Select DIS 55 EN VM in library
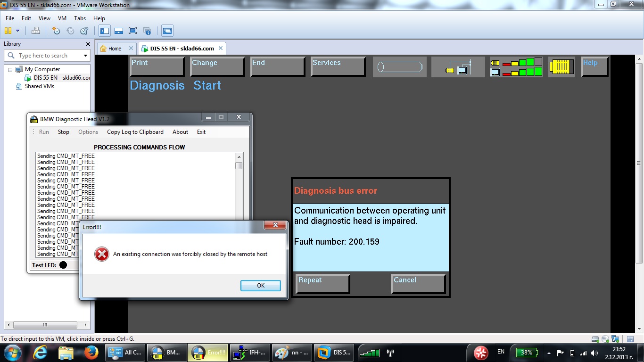The width and height of the screenshot is (644, 362). (58, 78)
